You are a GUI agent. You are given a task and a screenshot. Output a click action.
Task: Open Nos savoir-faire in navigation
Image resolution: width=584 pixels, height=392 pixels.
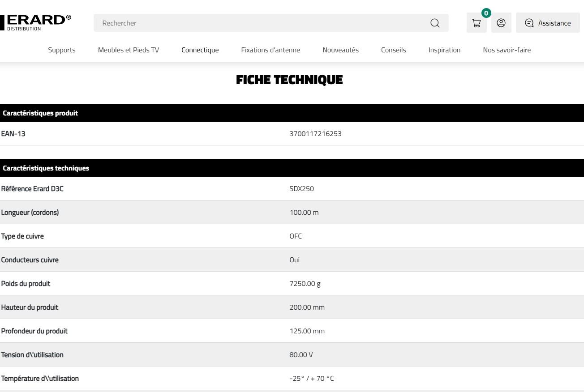click(x=507, y=50)
